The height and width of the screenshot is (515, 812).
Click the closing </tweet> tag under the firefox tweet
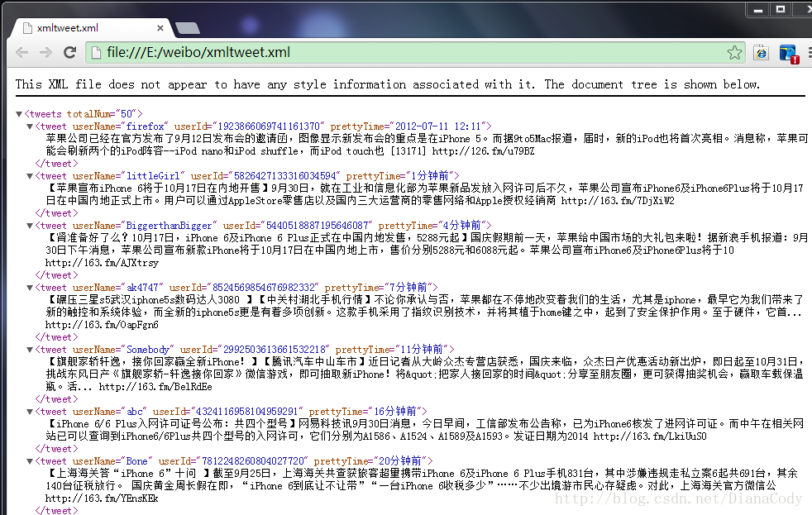(x=57, y=164)
